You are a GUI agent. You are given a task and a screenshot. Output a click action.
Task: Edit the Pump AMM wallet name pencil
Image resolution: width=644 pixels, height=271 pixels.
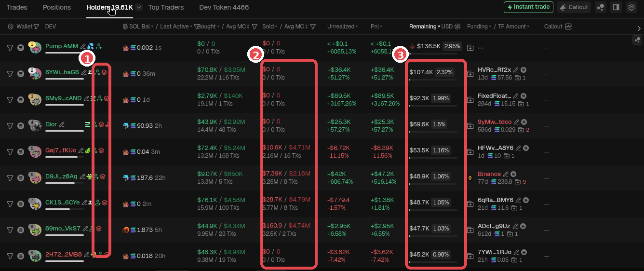(83, 46)
